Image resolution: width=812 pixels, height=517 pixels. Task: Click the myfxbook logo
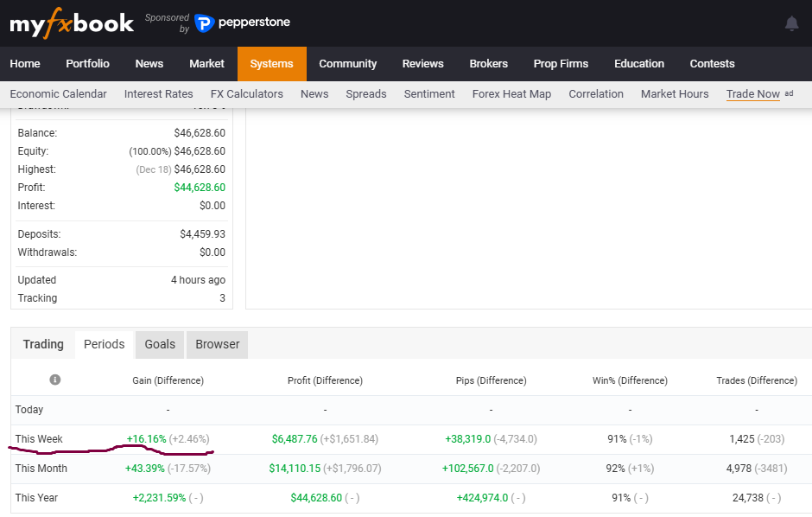tap(72, 23)
